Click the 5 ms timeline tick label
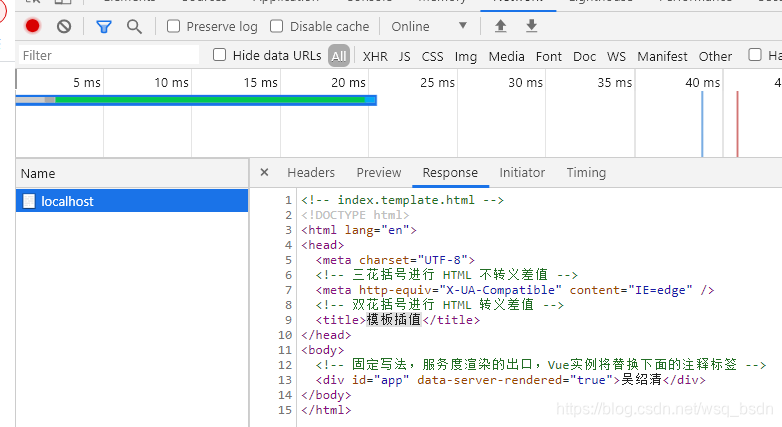The height and width of the screenshot is (427, 782). [87, 82]
